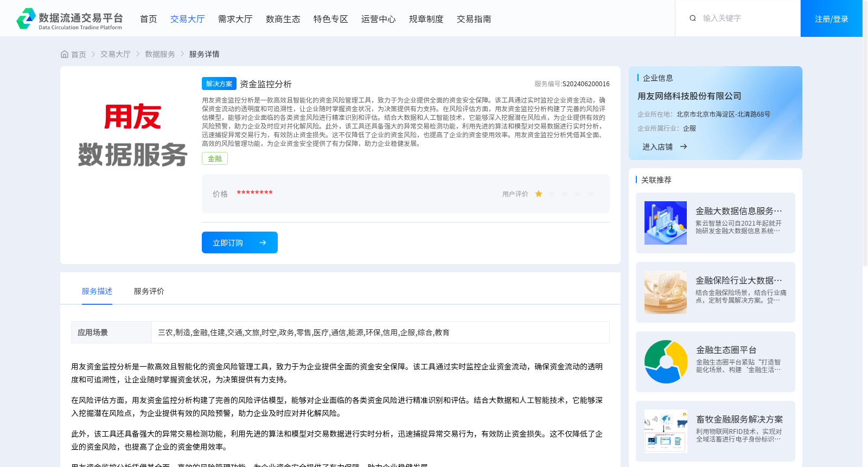Click 交易大厅 breadcrumb link
Image resolution: width=868 pixels, height=467 pixels.
116,54
